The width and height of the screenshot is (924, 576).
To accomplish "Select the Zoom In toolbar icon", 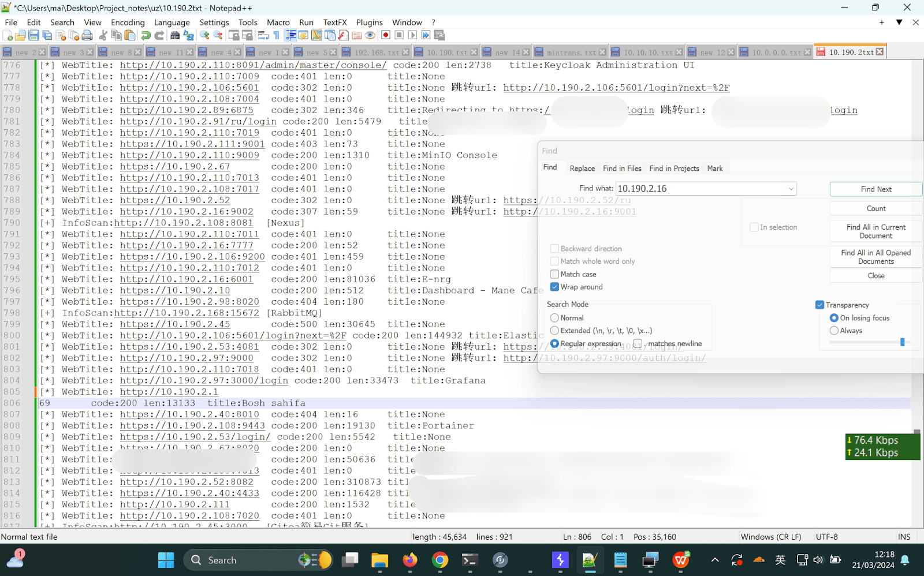I will click(203, 35).
